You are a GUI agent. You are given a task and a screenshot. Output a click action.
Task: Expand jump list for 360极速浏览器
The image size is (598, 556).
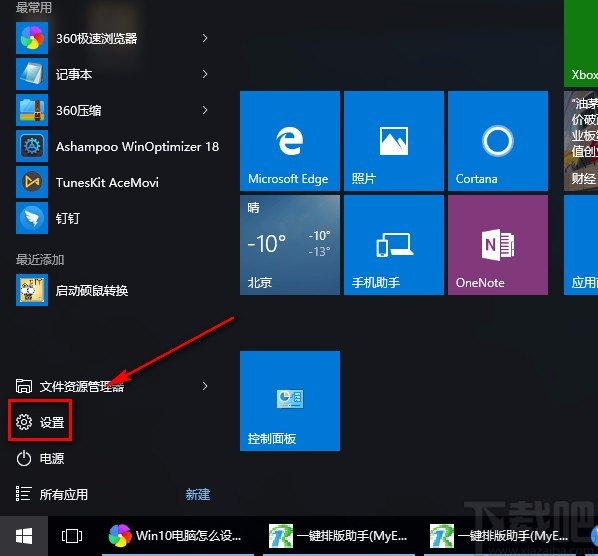tap(205, 38)
